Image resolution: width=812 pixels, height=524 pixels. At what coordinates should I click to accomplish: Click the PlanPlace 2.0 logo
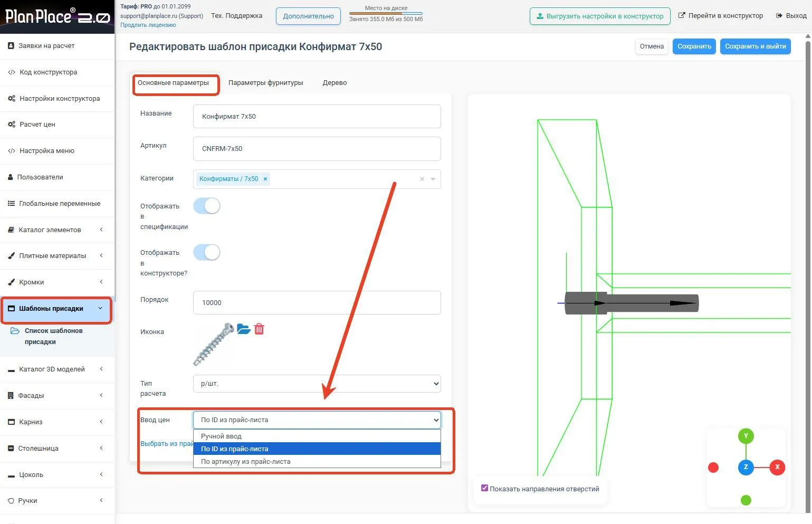57,16
